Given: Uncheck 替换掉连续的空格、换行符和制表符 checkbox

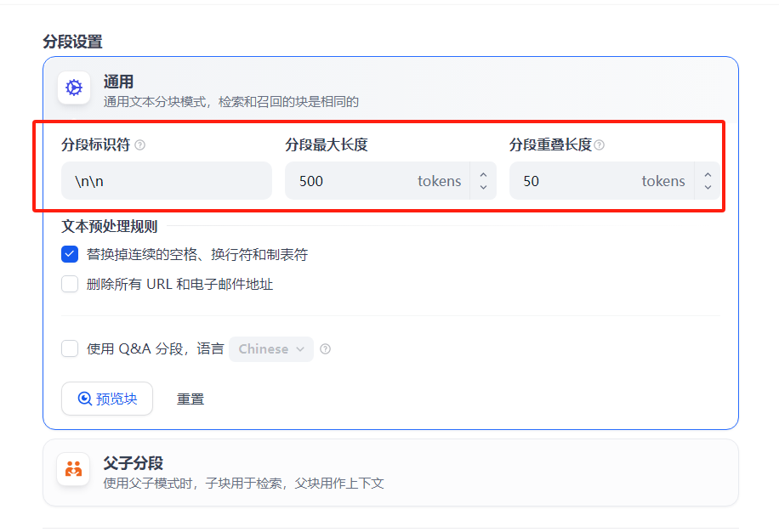Looking at the screenshot, I should pos(70,254).
